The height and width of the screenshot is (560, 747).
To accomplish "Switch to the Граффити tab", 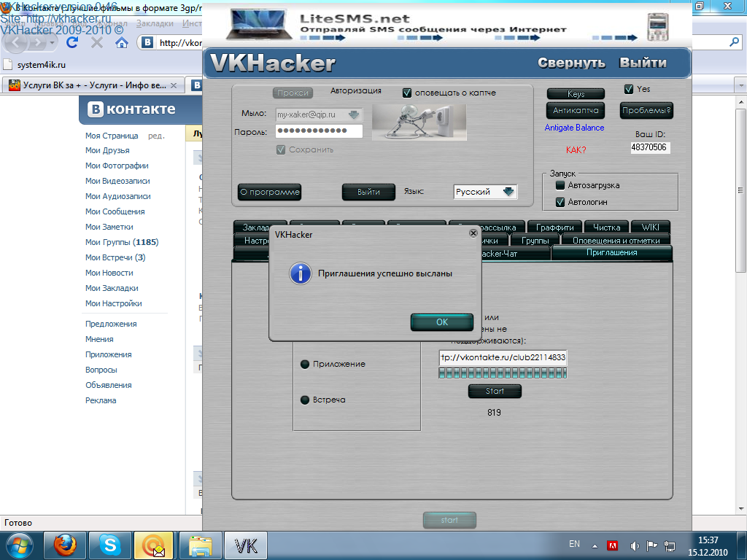I will coord(554,227).
